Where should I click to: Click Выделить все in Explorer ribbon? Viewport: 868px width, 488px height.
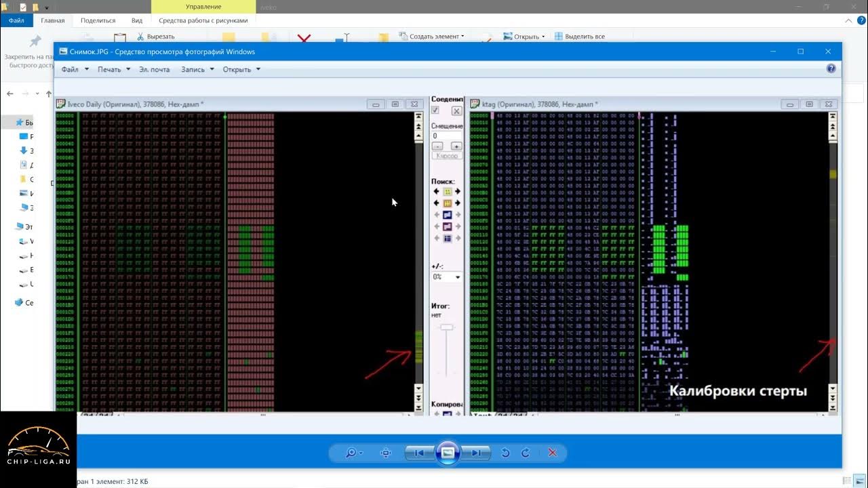tap(580, 37)
